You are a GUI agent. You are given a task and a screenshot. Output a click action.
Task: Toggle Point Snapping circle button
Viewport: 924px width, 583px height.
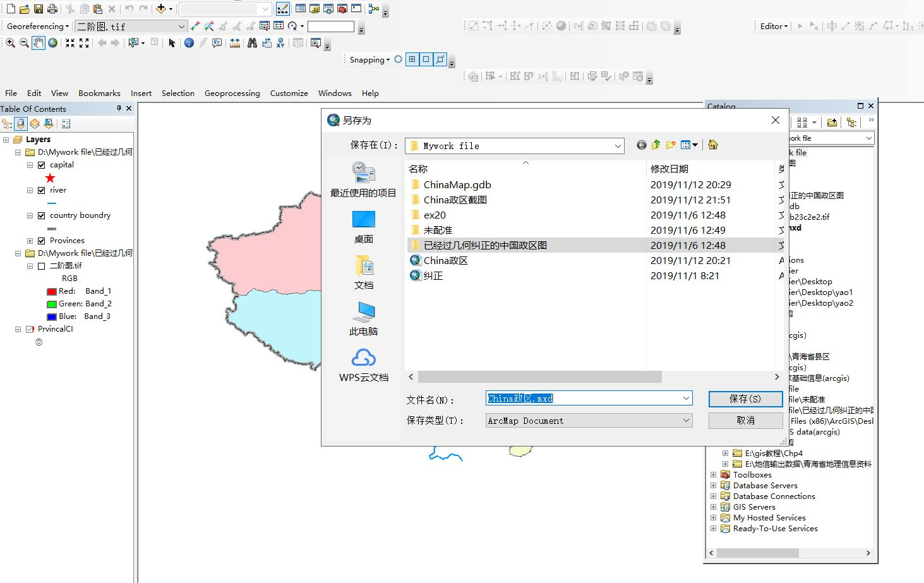click(x=398, y=59)
